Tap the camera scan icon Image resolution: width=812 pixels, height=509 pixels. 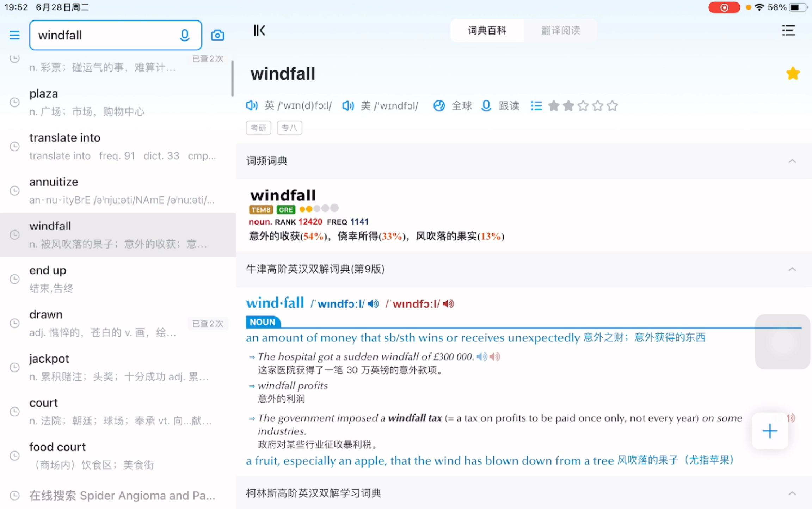217,35
